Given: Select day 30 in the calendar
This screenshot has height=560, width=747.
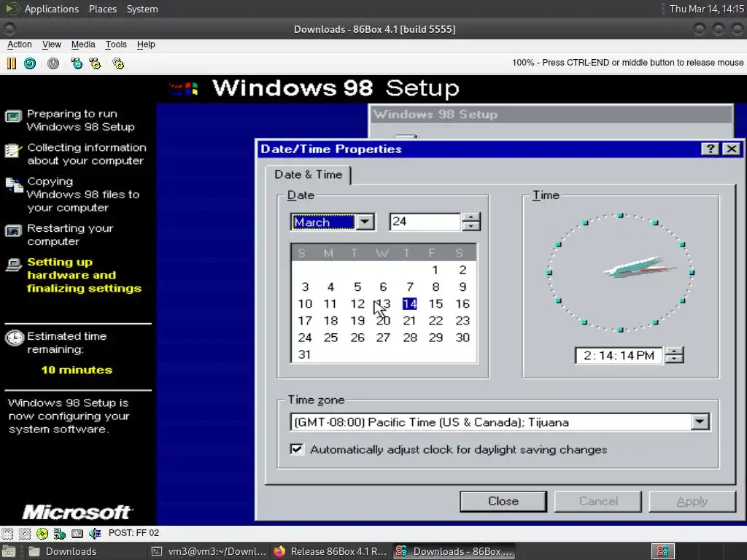Looking at the screenshot, I should pos(462,338).
